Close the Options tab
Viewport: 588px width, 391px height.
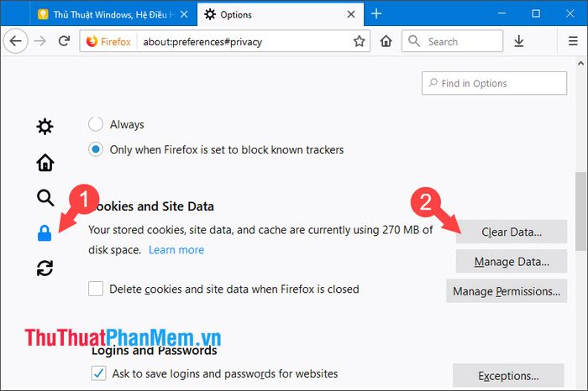(351, 14)
